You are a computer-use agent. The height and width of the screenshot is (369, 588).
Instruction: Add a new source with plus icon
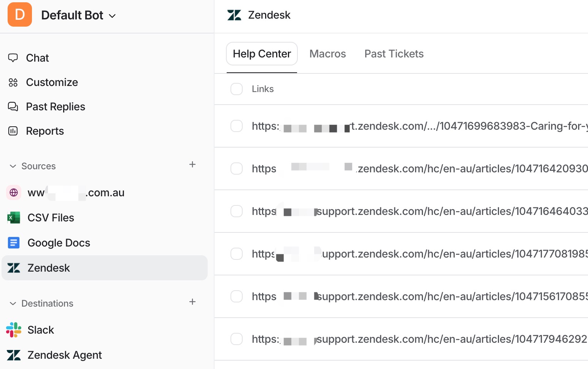coord(192,165)
